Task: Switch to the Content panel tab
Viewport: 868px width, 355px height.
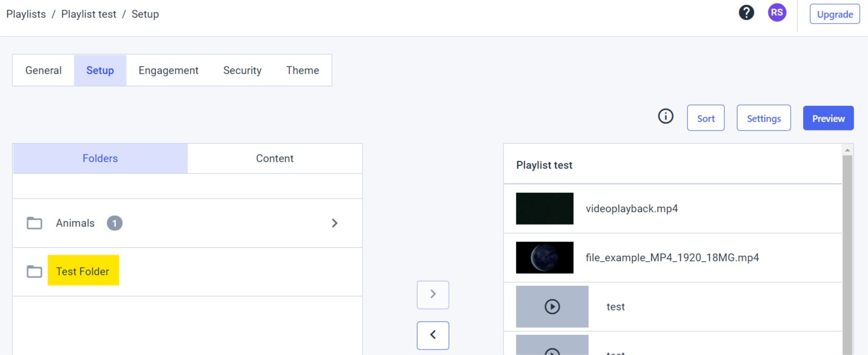Action: (275, 158)
